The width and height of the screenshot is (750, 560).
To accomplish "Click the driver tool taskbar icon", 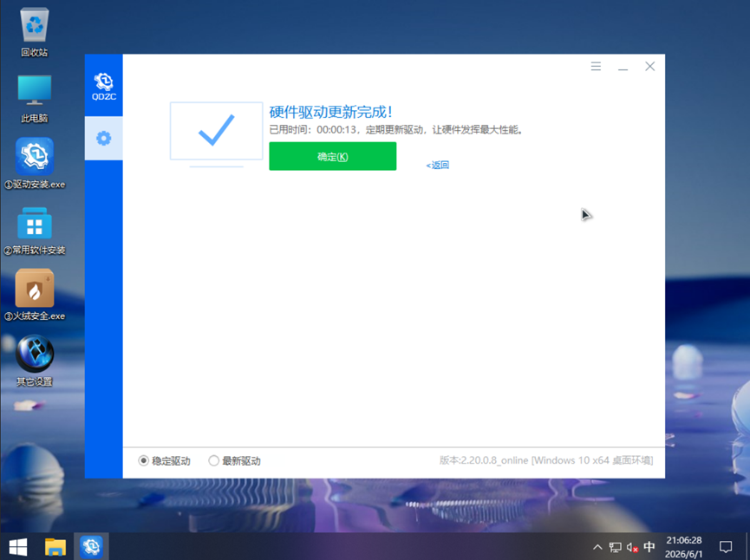I will [x=91, y=547].
